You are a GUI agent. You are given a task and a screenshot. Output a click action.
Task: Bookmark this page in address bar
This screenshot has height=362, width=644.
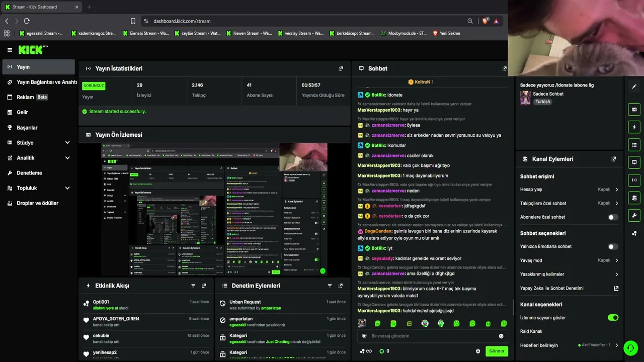coord(133,21)
